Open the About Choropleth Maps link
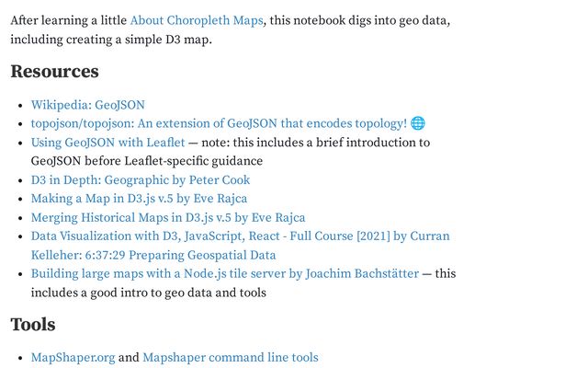 point(196,20)
